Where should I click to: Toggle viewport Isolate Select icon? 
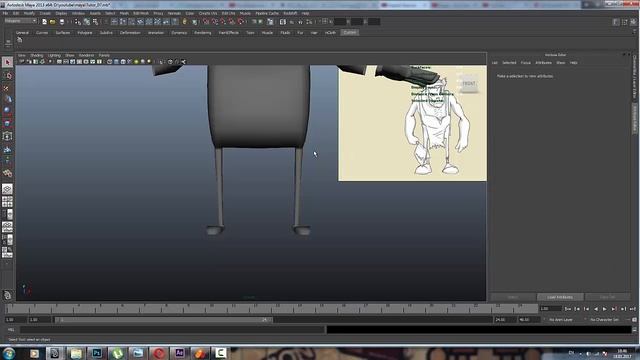coord(162,62)
